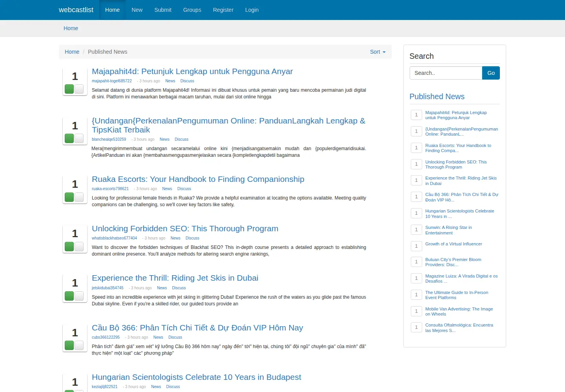565x392 pixels.
Task: Open sidebar link The Ultimate Guide to In-Person
Action: pos(457,295)
